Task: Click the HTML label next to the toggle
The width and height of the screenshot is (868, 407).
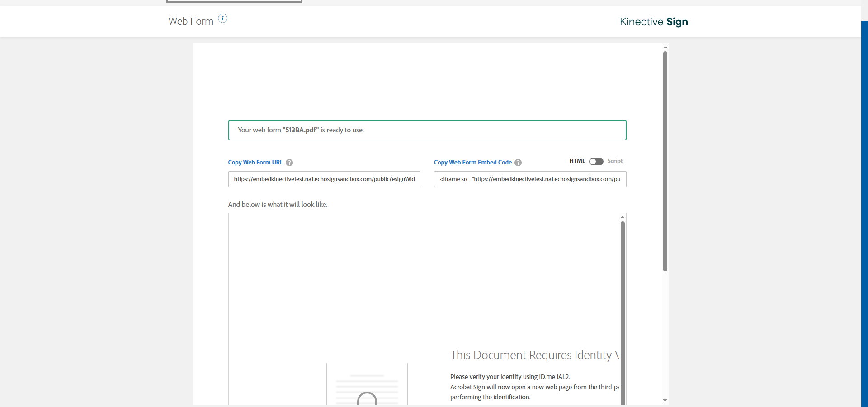Action: click(x=577, y=161)
